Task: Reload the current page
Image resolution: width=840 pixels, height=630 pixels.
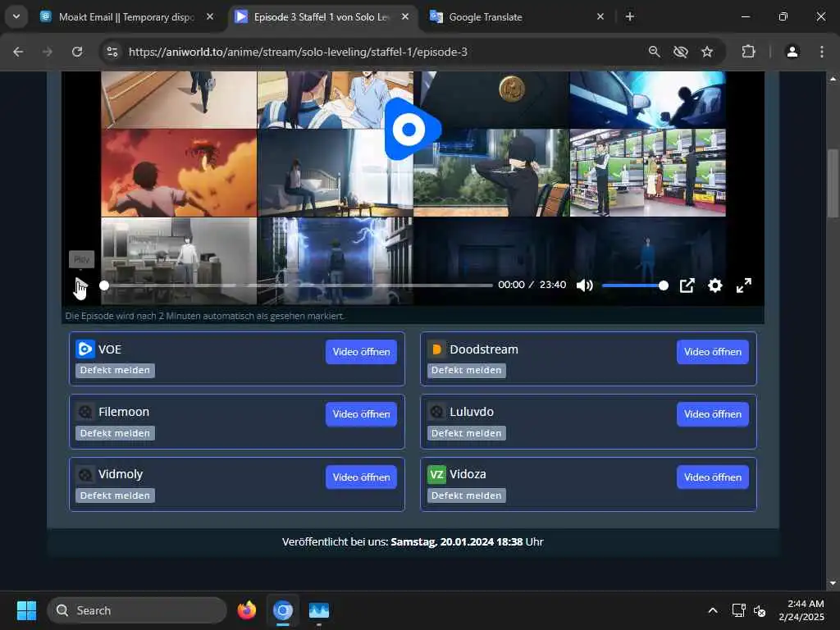Action: click(x=77, y=52)
